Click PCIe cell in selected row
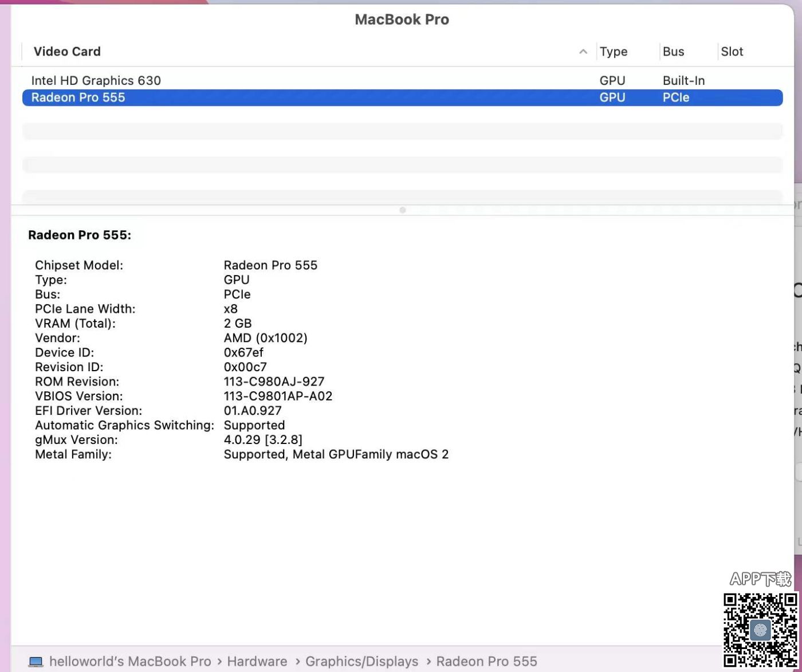The width and height of the screenshot is (802, 672). click(676, 97)
